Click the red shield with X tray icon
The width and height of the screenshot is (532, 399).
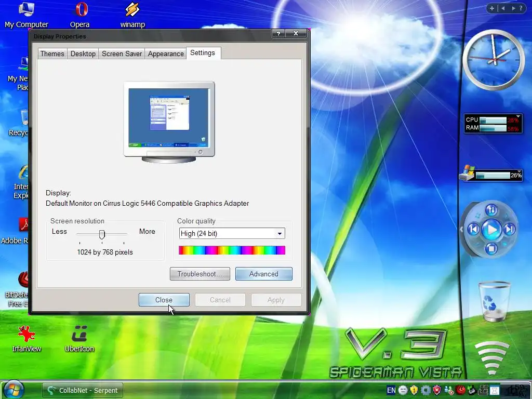point(437,390)
